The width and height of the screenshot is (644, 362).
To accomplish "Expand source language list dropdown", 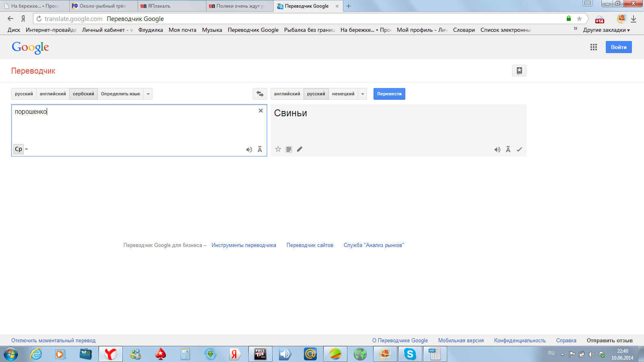I will coord(148,94).
